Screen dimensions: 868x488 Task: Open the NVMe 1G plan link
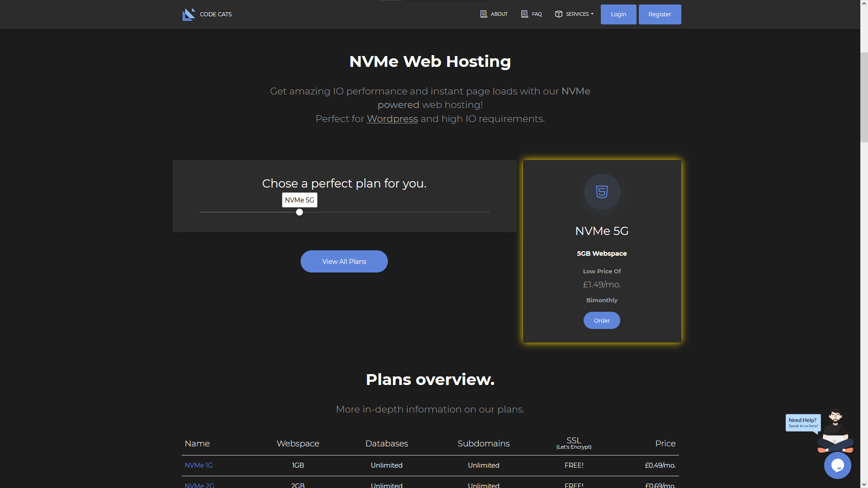[x=198, y=465]
